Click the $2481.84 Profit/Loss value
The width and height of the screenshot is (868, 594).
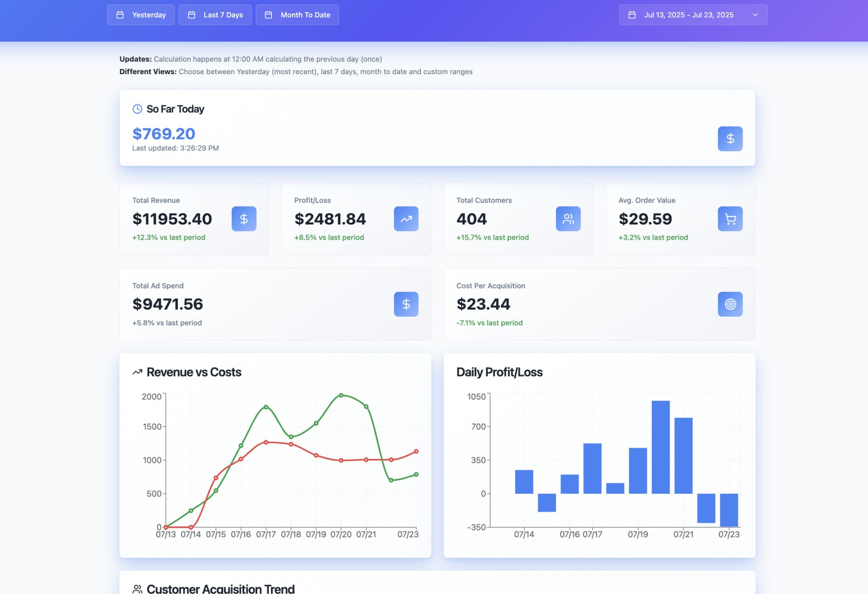tap(330, 219)
